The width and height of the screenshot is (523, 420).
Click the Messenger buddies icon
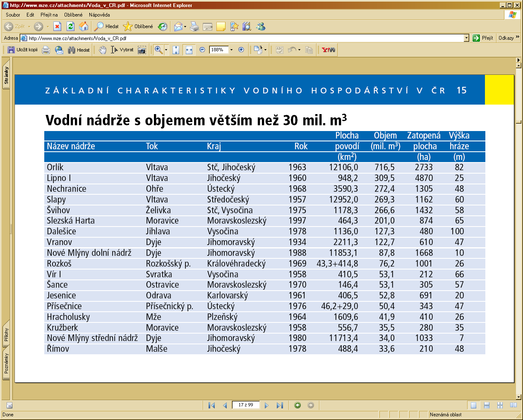click(261, 26)
